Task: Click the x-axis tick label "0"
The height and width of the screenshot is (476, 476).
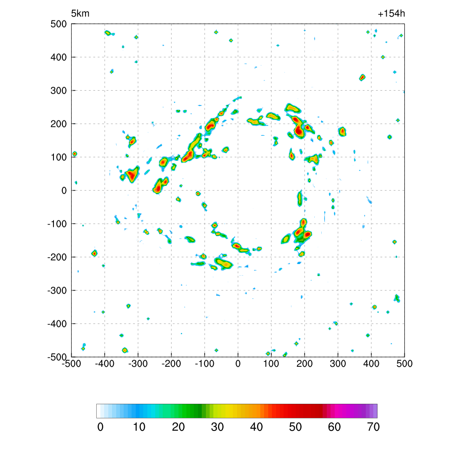Action: [238, 364]
